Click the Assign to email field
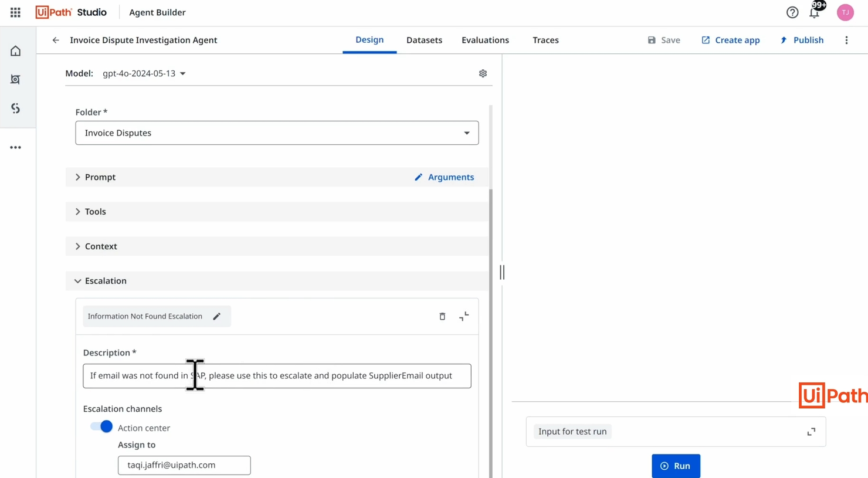Screen dimensions: 868x478 pyautogui.click(x=184, y=465)
